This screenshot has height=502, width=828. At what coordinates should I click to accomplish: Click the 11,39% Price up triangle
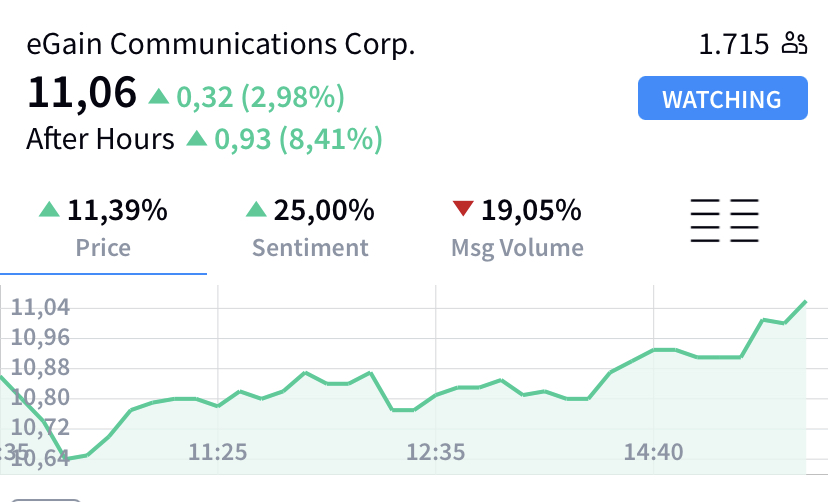[x=49, y=209]
